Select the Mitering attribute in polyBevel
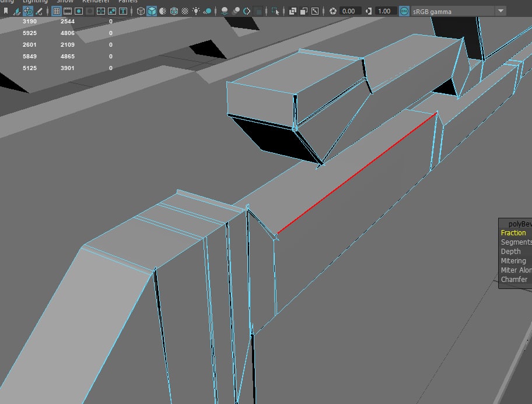 tap(513, 261)
